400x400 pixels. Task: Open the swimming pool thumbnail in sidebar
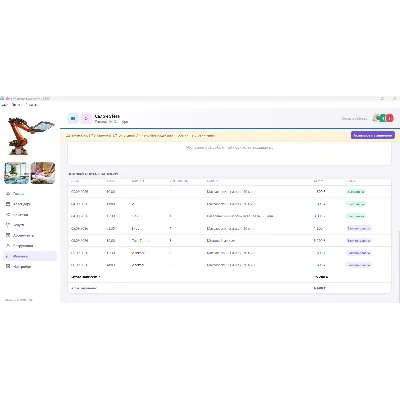click(x=16, y=173)
